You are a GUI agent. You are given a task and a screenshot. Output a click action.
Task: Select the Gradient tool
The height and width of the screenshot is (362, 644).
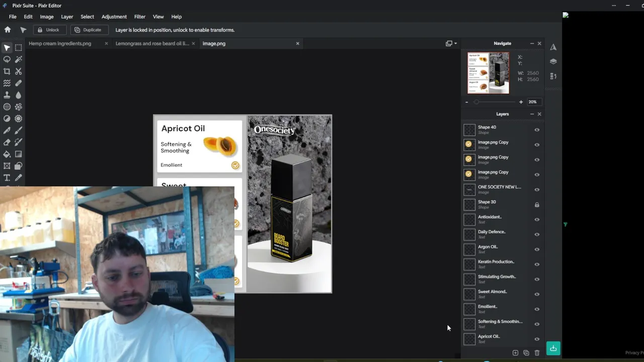point(19,154)
